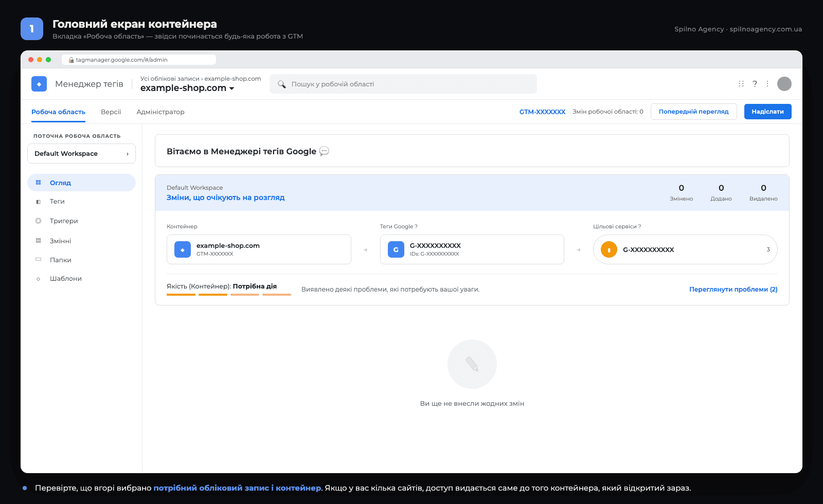Viewport: 823px width, 504px height.
Task: Click the speech bubble icon next to welcome title
Action: (x=324, y=151)
